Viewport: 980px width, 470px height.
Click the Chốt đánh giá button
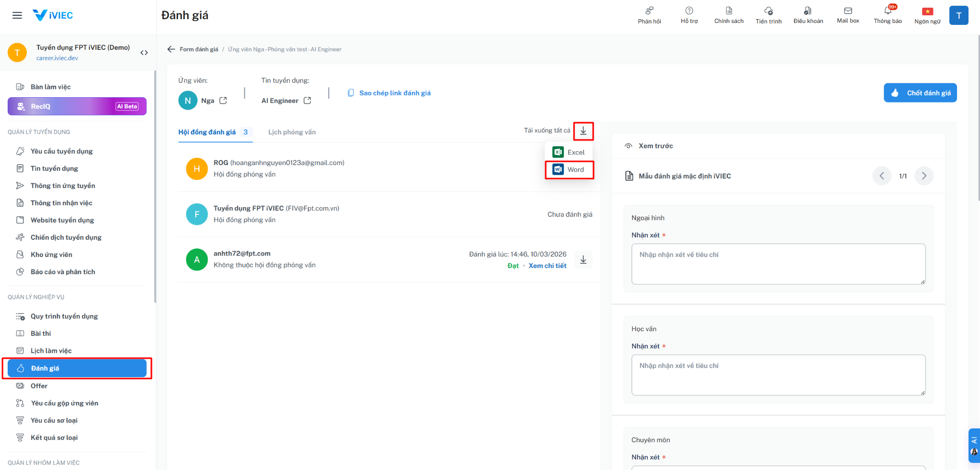[920, 93]
